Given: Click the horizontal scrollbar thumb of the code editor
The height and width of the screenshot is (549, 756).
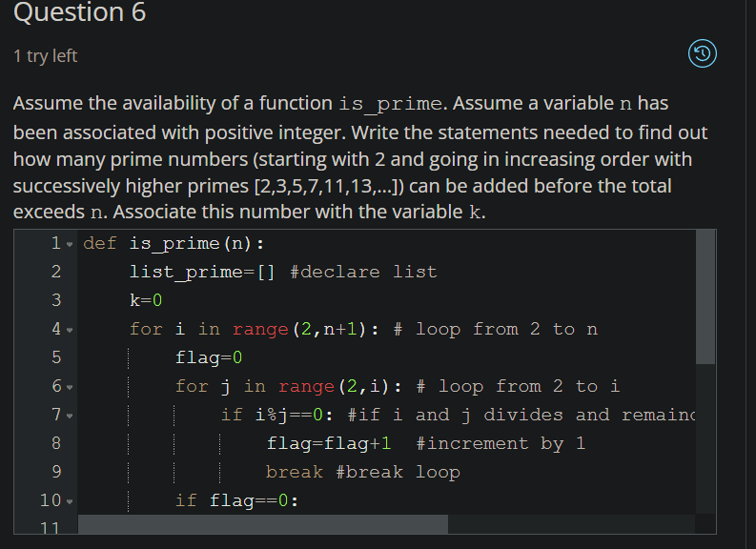Looking at the screenshot, I should [263, 524].
